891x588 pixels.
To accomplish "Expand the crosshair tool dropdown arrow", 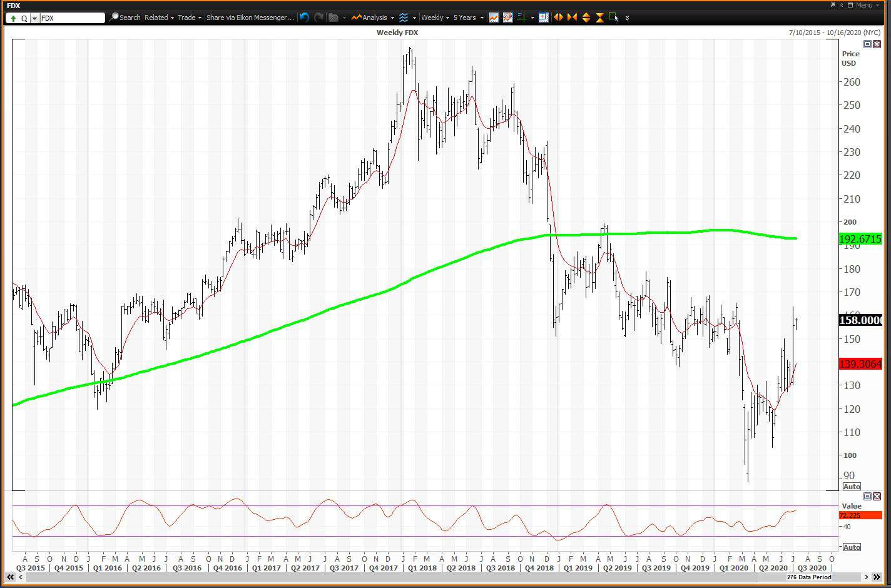I will (x=532, y=18).
